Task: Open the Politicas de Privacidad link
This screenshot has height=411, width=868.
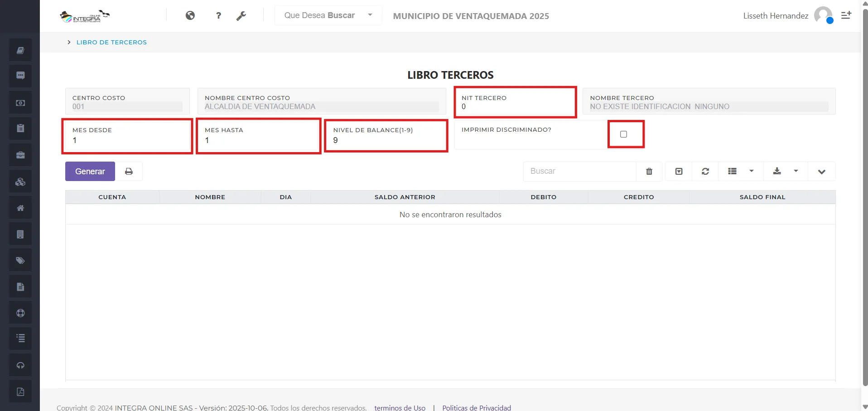Action: [476, 407]
